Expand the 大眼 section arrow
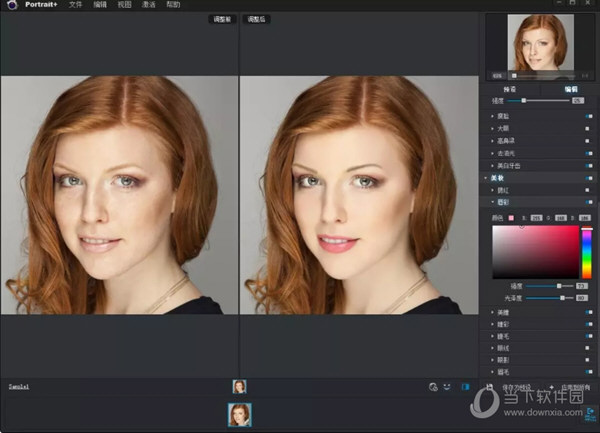600x433 pixels. pos(492,129)
